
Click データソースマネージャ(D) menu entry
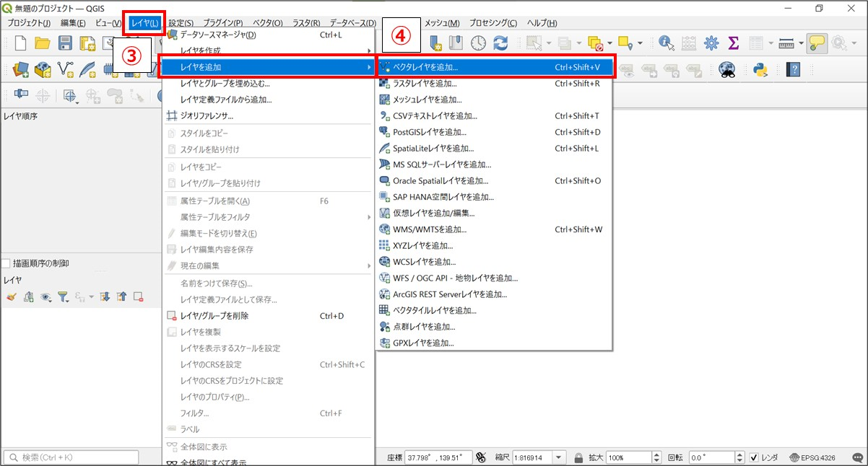pos(268,35)
